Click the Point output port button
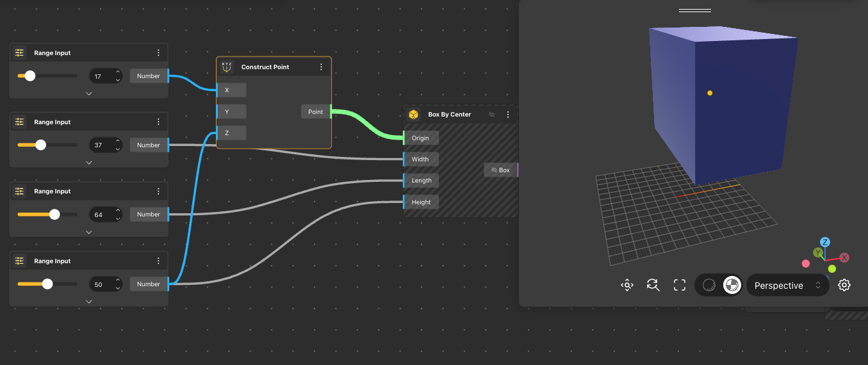 (x=315, y=111)
